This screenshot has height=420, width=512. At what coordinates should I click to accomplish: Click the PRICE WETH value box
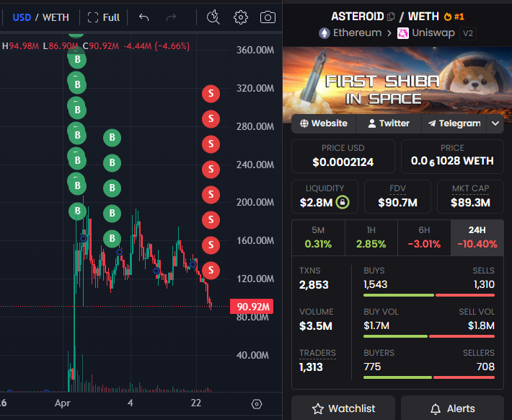[452, 156]
